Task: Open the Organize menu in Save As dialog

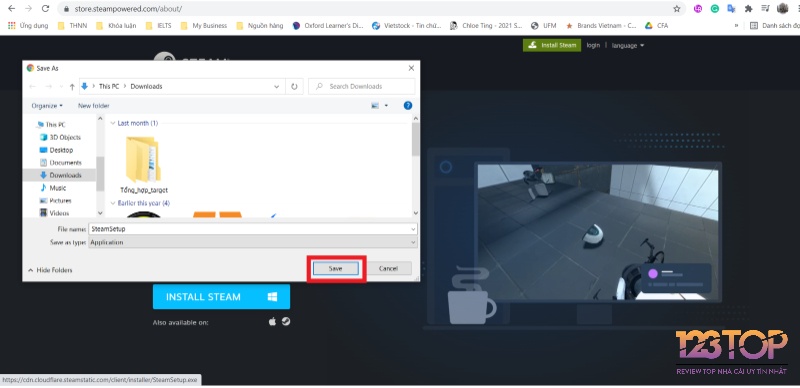Action: [x=47, y=106]
